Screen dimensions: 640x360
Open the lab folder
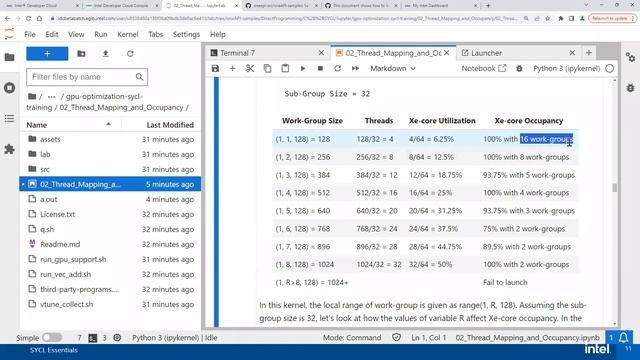coord(110,154)
